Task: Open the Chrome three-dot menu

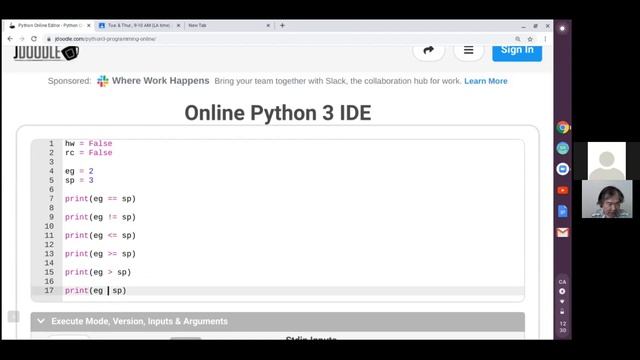Action: coord(545,39)
